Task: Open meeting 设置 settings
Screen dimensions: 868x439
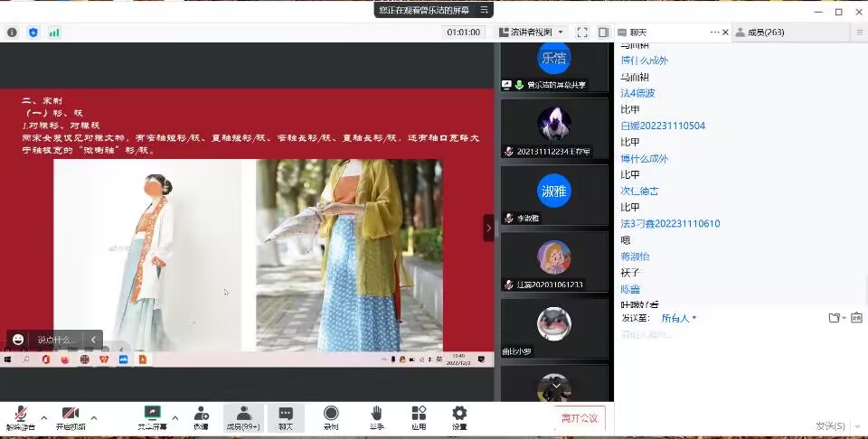Action: click(x=459, y=418)
